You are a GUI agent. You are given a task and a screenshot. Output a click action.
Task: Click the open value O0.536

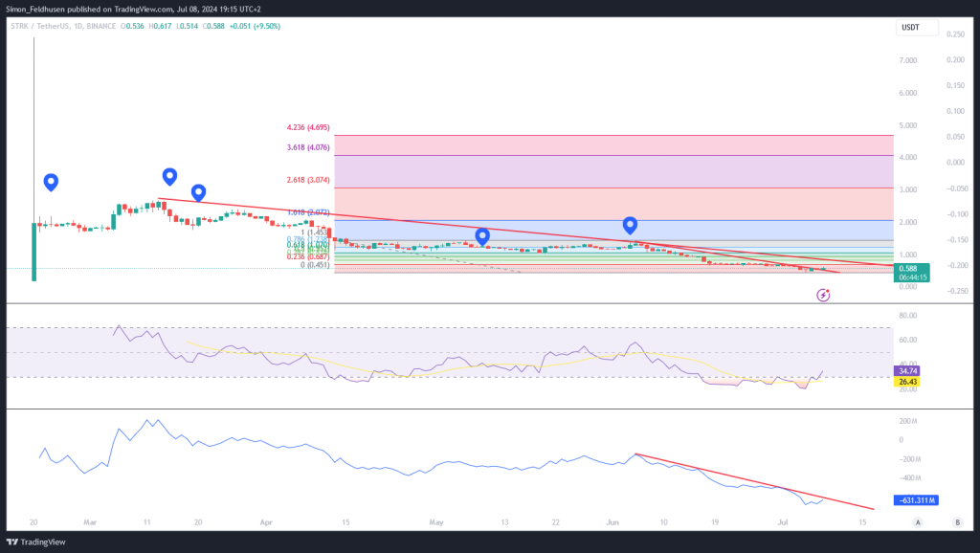[x=132, y=26]
